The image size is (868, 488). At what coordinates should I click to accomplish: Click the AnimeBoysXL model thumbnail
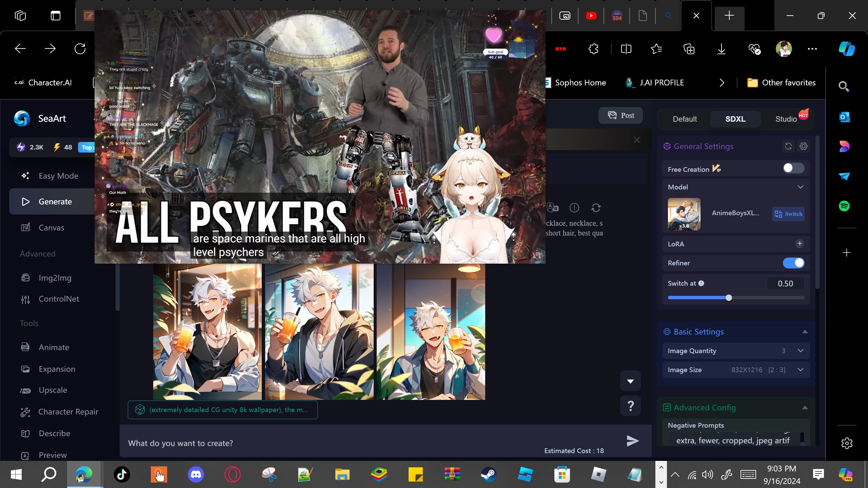point(684,214)
